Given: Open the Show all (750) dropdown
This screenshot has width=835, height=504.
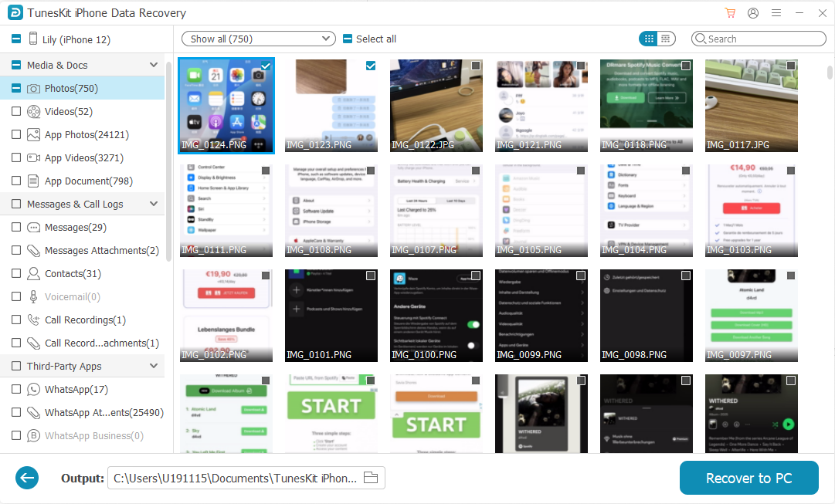Looking at the screenshot, I should click(258, 39).
